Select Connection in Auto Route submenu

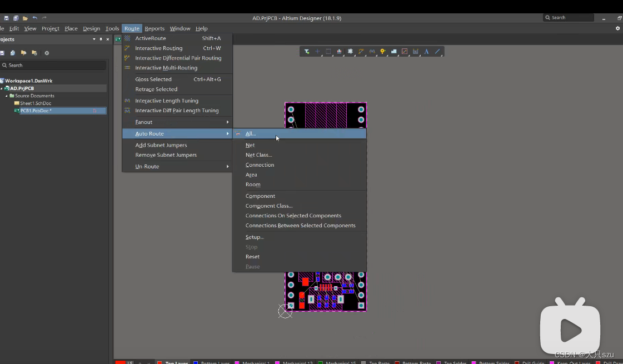pyautogui.click(x=299, y=164)
